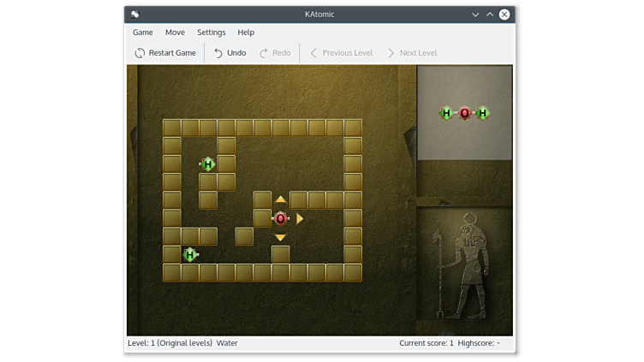The image size is (644, 362).
Task: Go to Previous Level
Action: (x=340, y=53)
